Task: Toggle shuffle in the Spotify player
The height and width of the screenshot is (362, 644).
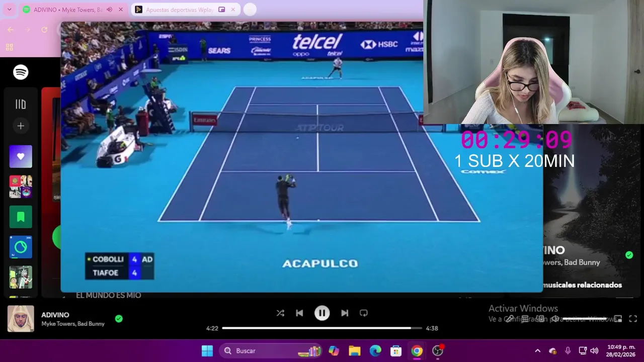Action: pos(280,313)
